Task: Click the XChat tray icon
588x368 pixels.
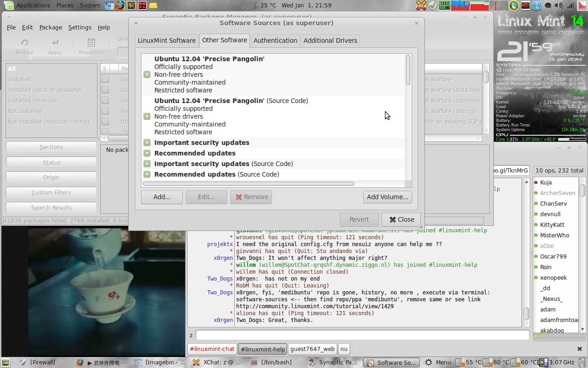Action: pos(421,6)
